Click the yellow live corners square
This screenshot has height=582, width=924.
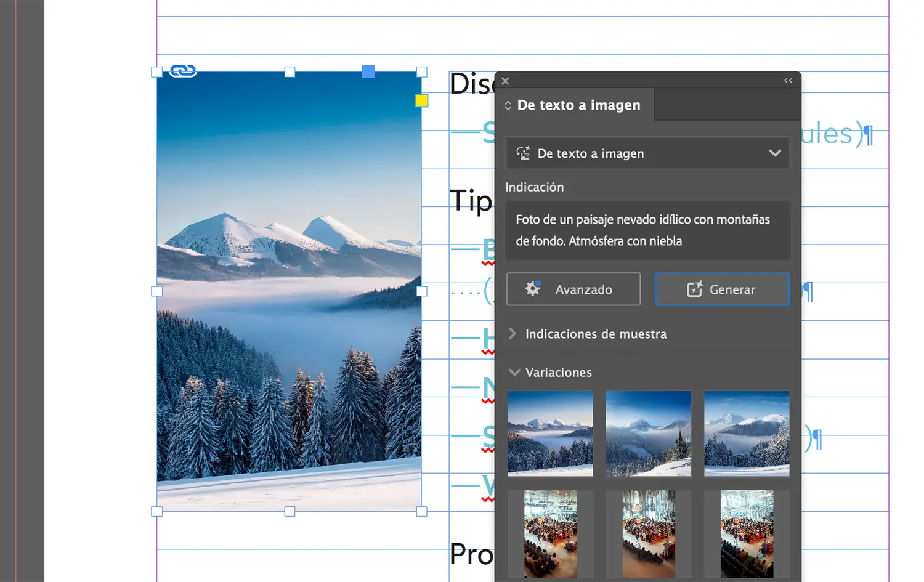pyautogui.click(x=421, y=100)
